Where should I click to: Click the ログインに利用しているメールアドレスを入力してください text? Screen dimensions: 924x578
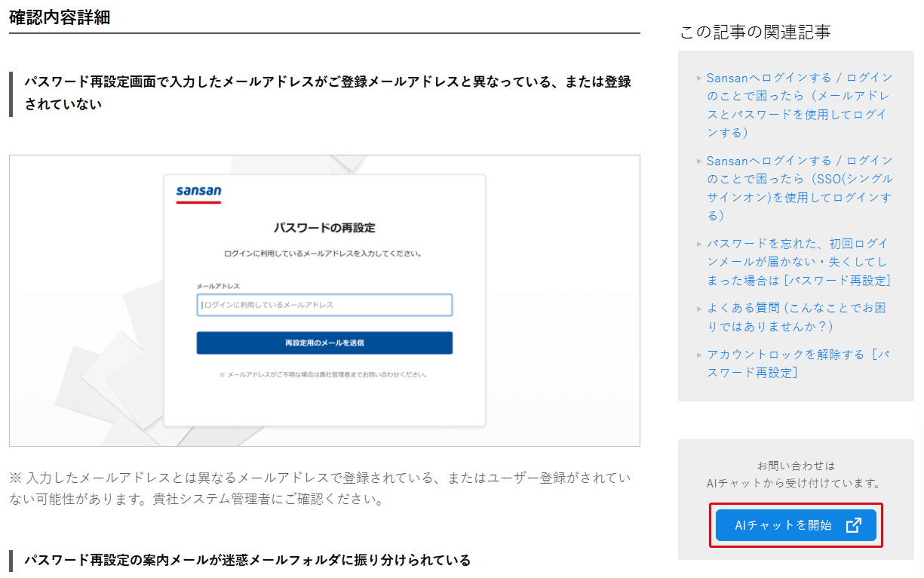(x=323, y=254)
